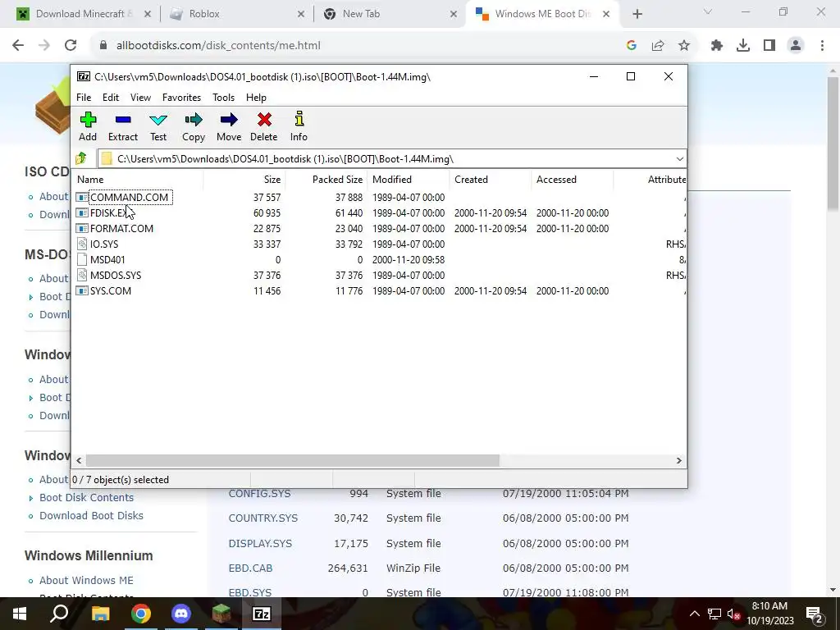
Task: Open the Tools menu
Action: click(x=223, y=98)
